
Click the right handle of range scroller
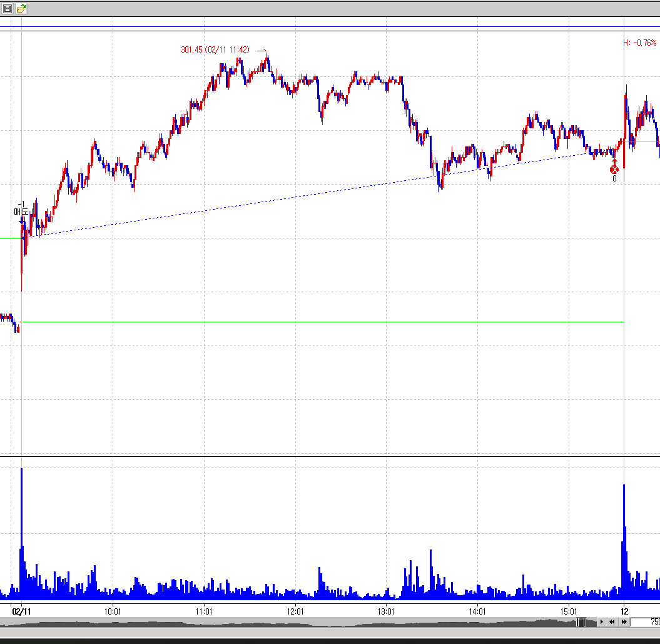pos(585,622)
